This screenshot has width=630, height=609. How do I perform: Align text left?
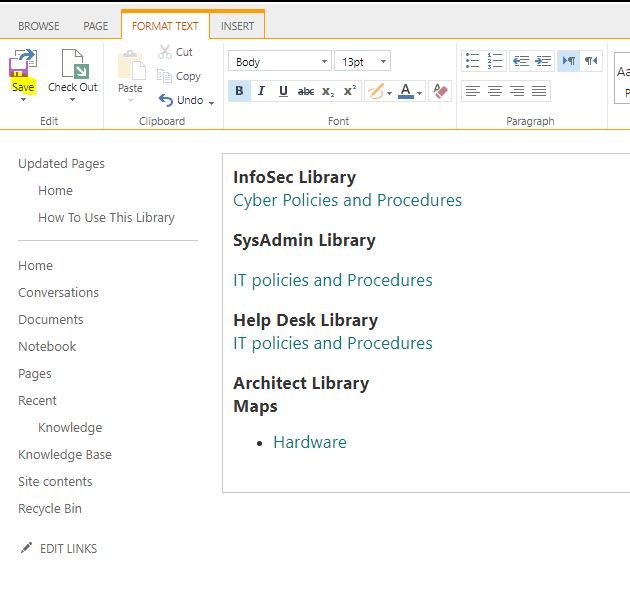[x=473, y=91]
